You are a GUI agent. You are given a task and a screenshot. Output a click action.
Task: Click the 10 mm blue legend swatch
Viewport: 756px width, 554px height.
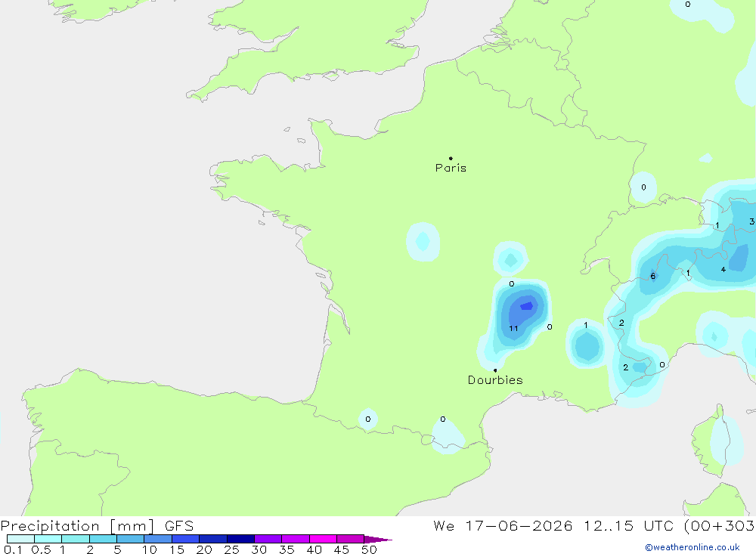pos(158,539)
